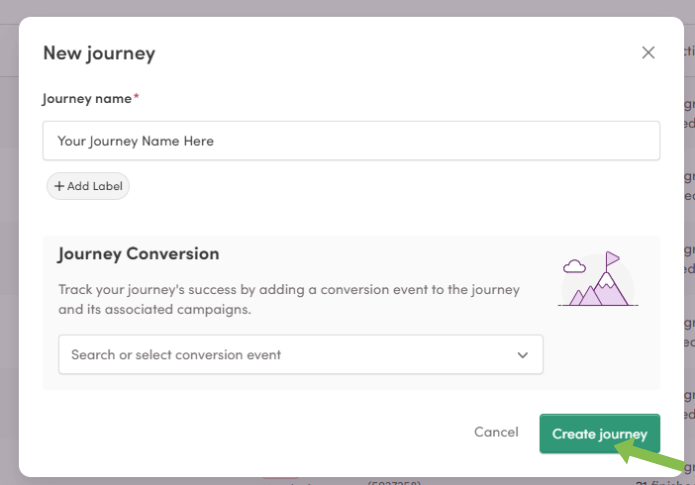Click the cloud icon in the illustration

(574, 266)
